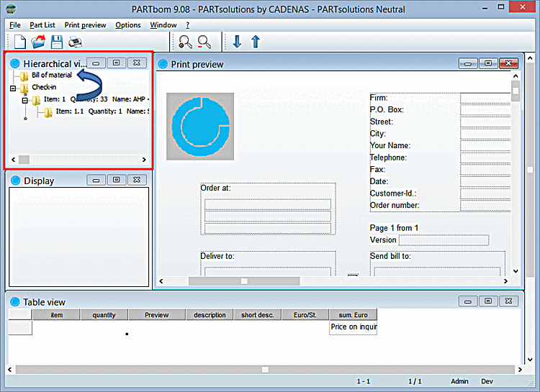Click the Preview column header

pos(157,314)
